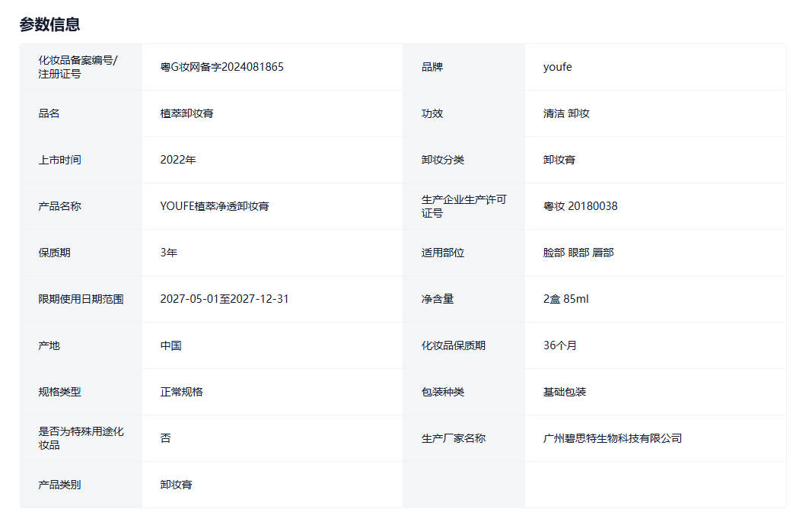The width and height of the screenshot is (812, 528).
Task: Select the registration number 粤G妆网备字2024081865
Action: (x=221, y=67)
